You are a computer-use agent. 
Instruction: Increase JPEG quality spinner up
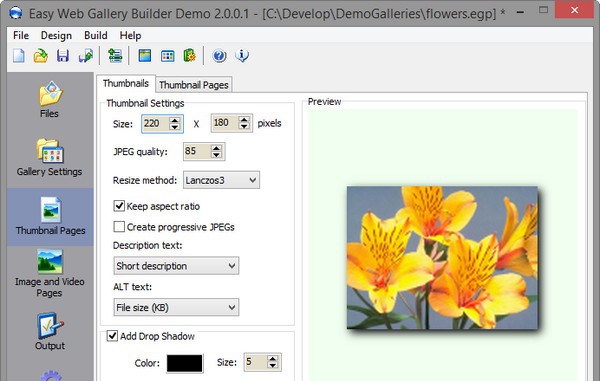point(217,148)
